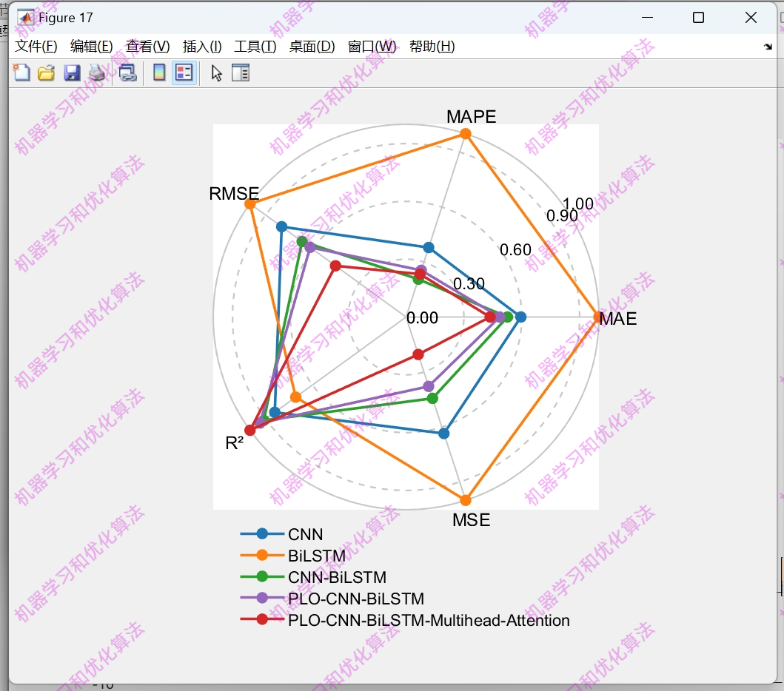This screenshot has width=784, height=691.
Task: Close the Figure 17 window
Action: tap(751, 18)
